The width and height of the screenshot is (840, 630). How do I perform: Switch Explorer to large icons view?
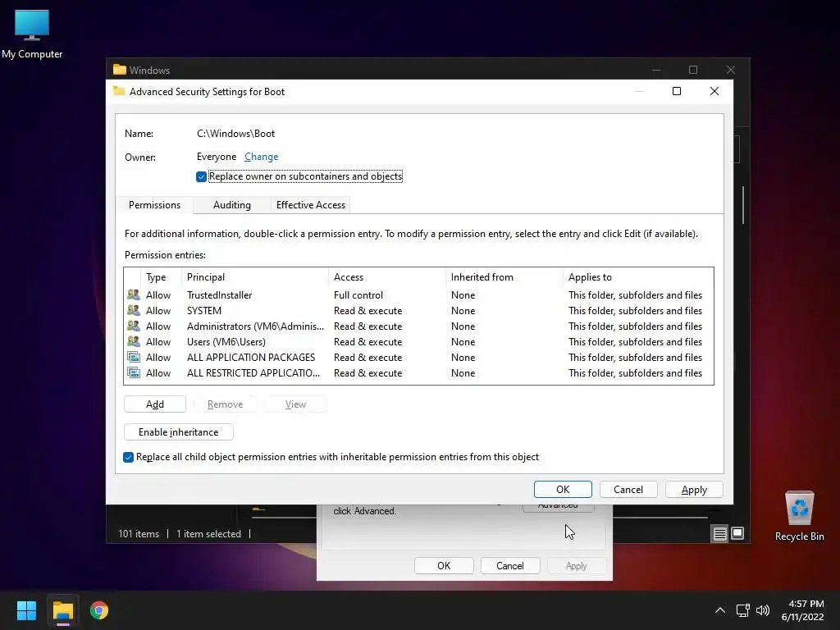point(737,533)
